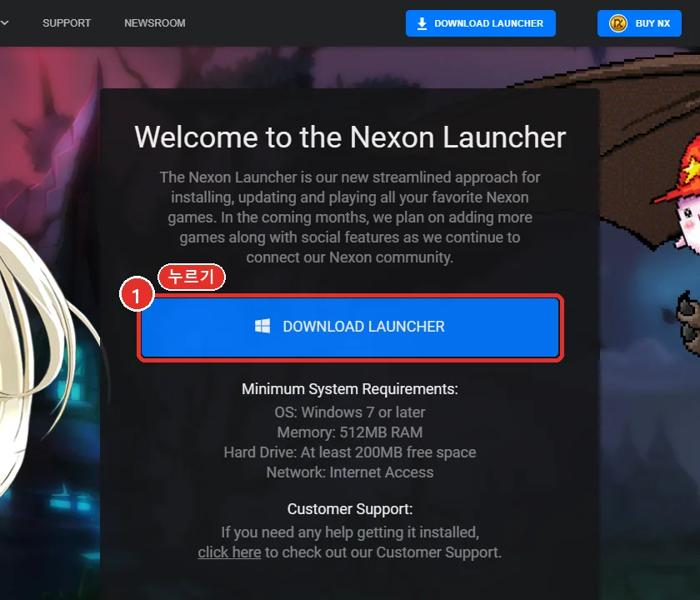The height and width of the screenshot is (600, 700).
Task: Select "Minimum System Requirements:" text
Action: point(350,389)
